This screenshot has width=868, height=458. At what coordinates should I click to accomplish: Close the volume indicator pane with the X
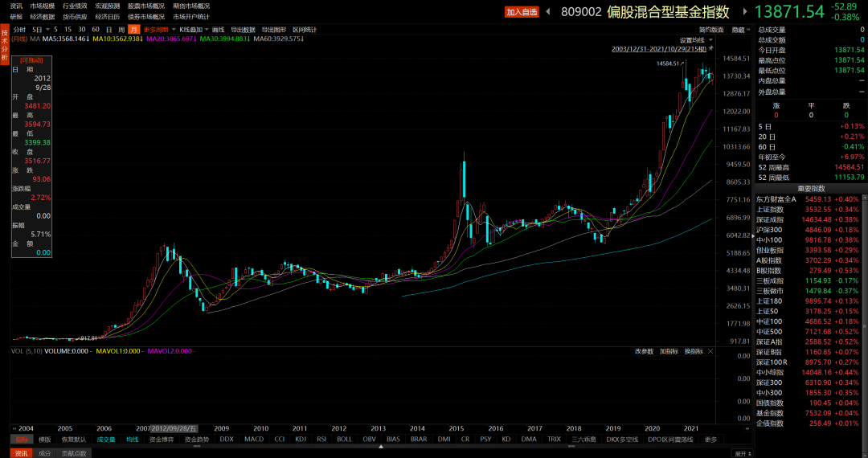tap(710, 351)
